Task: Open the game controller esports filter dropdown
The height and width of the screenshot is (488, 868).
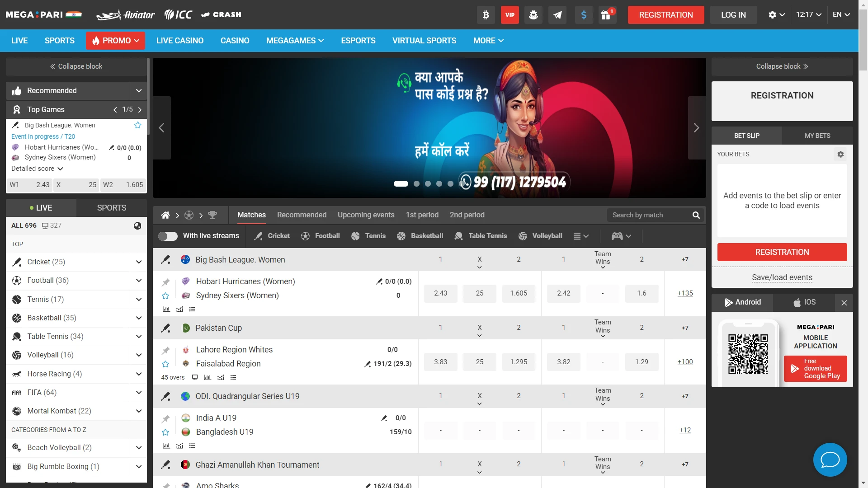Action: tap(621, 236)
